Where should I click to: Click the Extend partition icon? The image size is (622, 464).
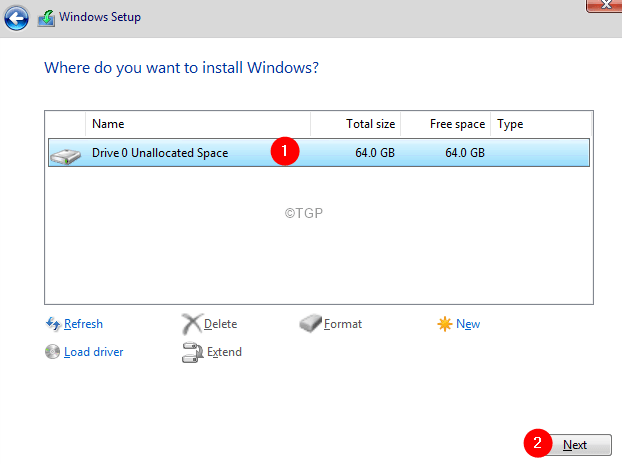tap(191, 352)
